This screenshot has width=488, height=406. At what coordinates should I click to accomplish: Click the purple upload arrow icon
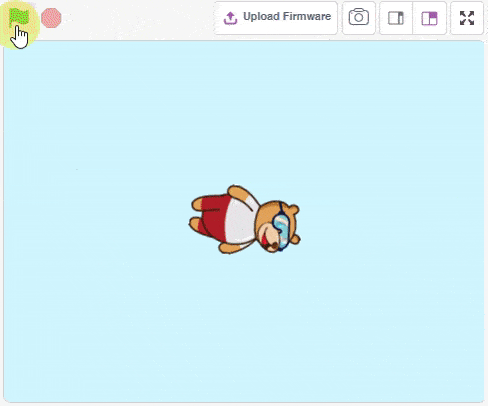pos(230,18)
